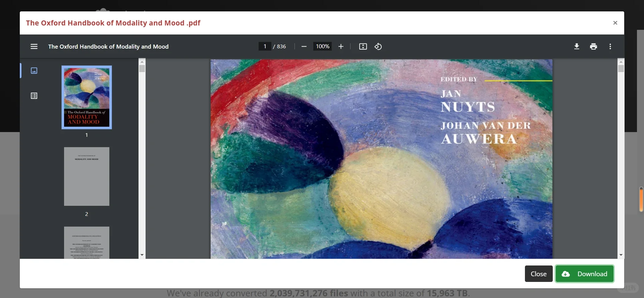
Task: Zoom out with the minus icon
Action: pyautogui.click(x=304, y=47)
